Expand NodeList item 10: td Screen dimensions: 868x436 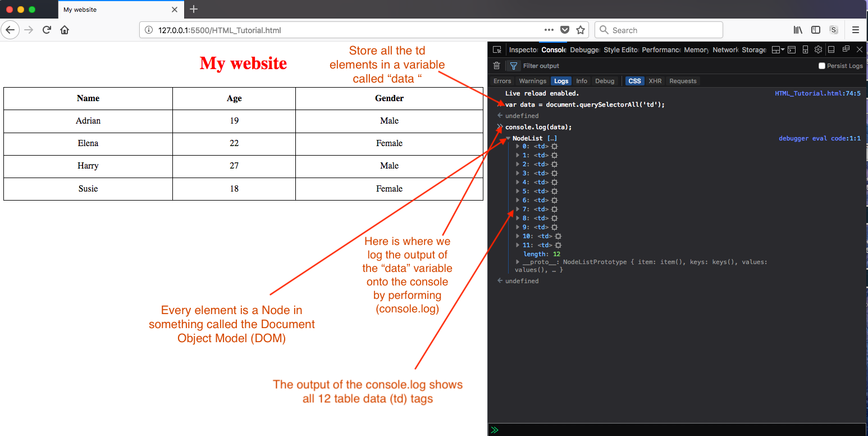518,237
